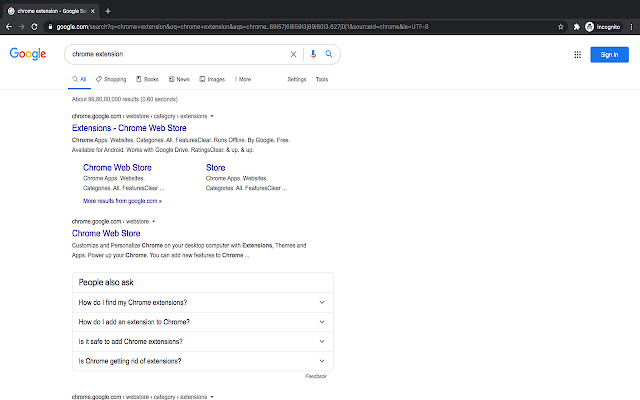Open the More search categories menu
This screenshot has width=640, height=400.
point(243,79)
